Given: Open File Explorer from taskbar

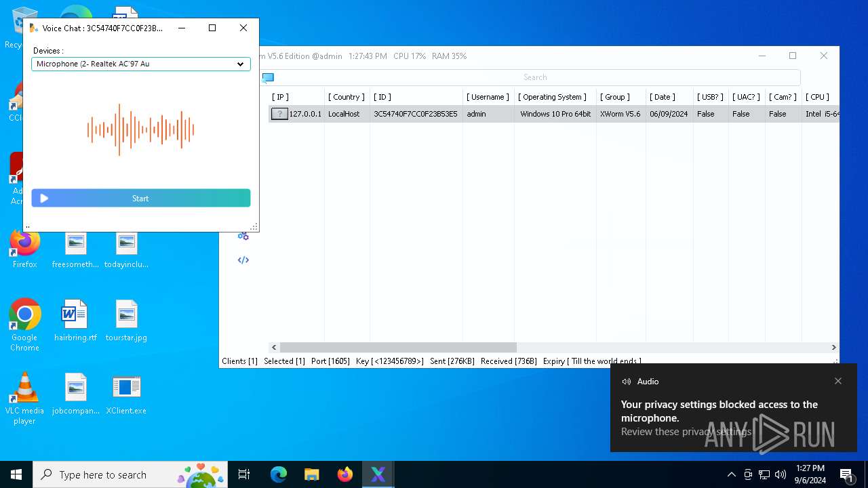Looking at the screenshot, I should coord(311,474).
